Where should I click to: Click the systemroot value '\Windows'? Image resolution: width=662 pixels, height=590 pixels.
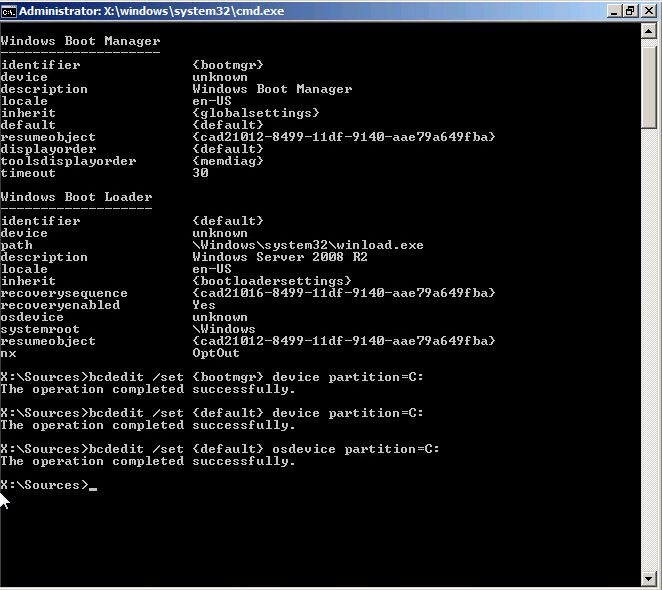click(x=224, y=329)
